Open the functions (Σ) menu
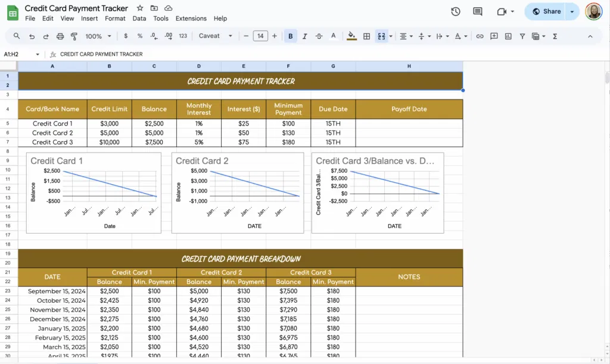 [x=555, y=36]
